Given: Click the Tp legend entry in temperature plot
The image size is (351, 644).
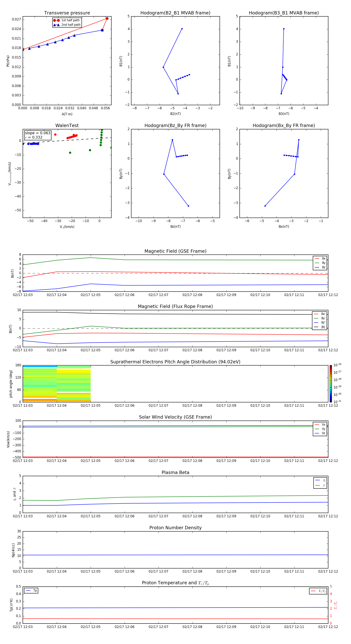Looking at the screenshot, I should pyautogui.click(x=31, y=591).
